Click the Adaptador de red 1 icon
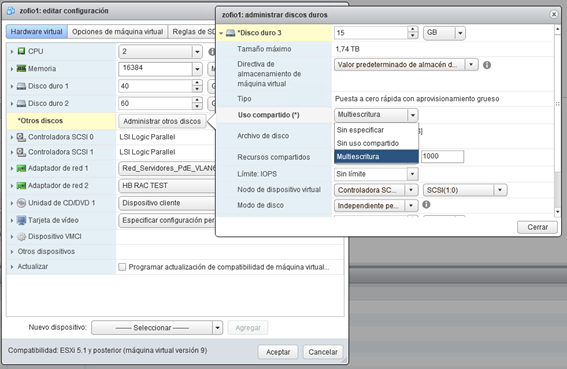The height and width of the screenshot is (369, 567). (21, 168)
